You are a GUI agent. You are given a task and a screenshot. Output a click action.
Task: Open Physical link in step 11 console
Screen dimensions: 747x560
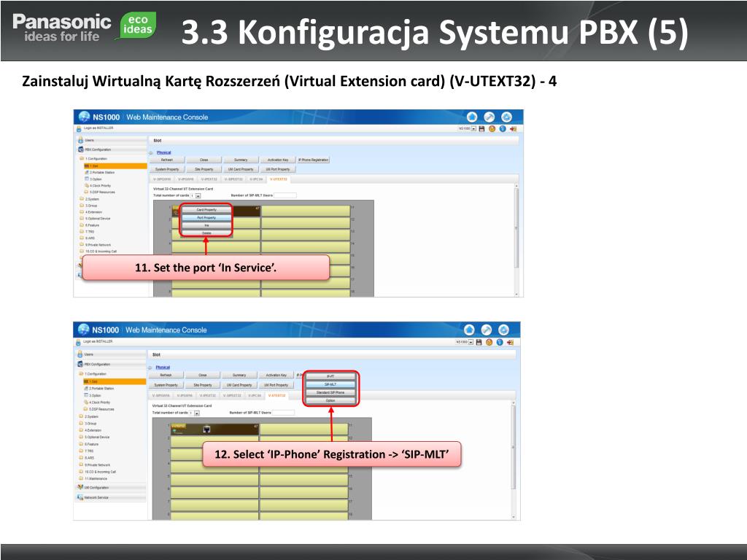click(164, 152)
